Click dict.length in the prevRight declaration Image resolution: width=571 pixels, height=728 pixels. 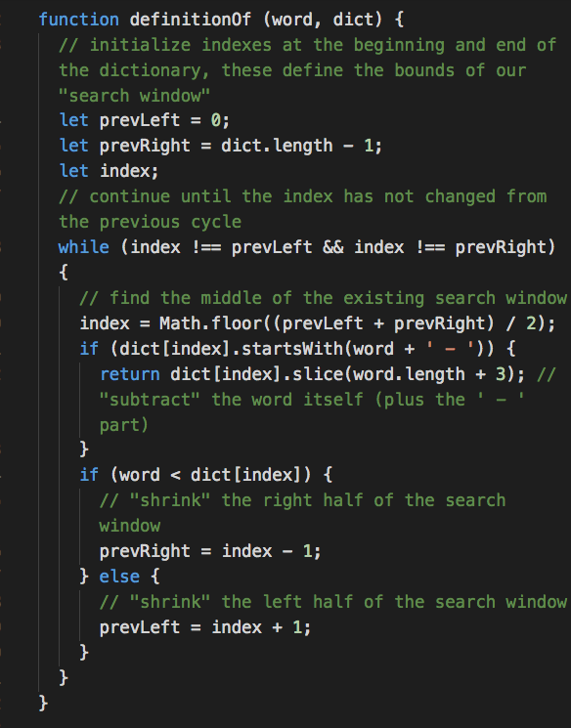tap(277, 146)
